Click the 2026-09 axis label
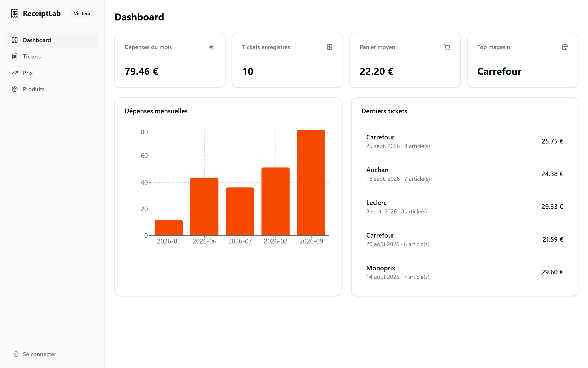The image size is (588, 368). click(311, 241)
